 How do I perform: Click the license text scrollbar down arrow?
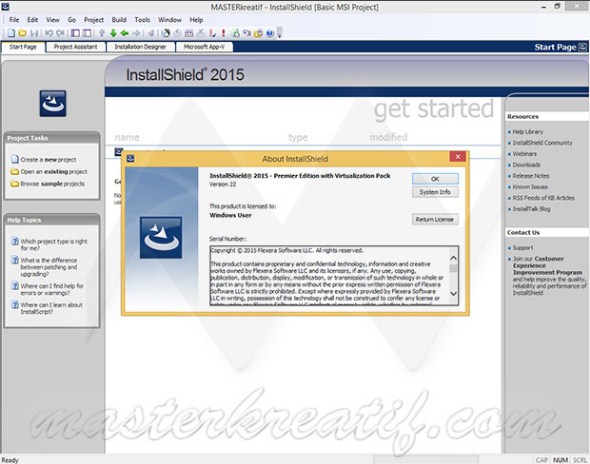click(453, 294)
